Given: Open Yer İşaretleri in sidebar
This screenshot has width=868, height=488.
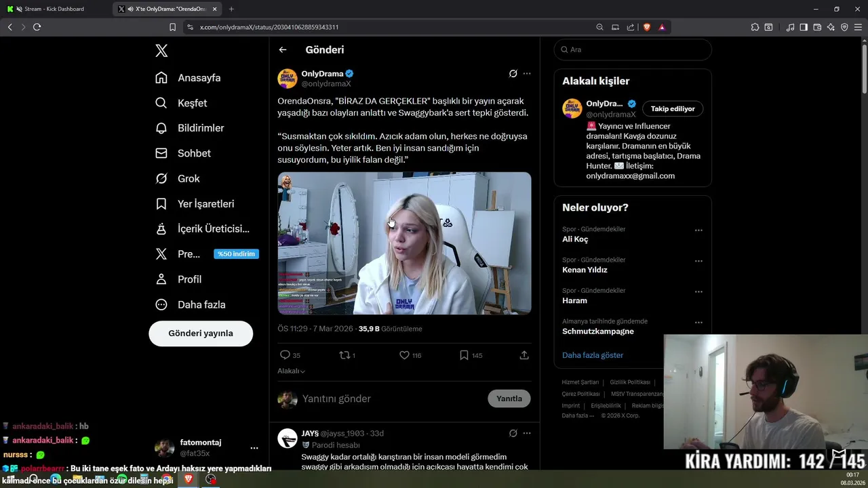Looking at the screenshot, I should pos(195,204).
